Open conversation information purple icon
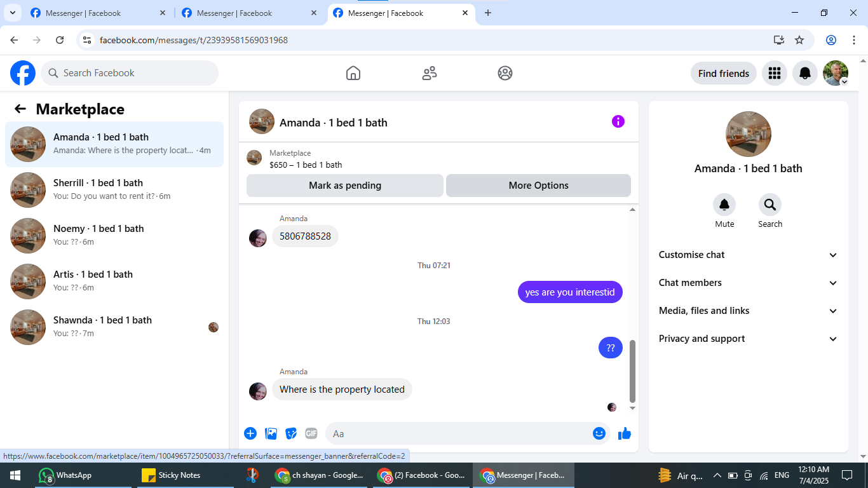 (x=618, y=121)
